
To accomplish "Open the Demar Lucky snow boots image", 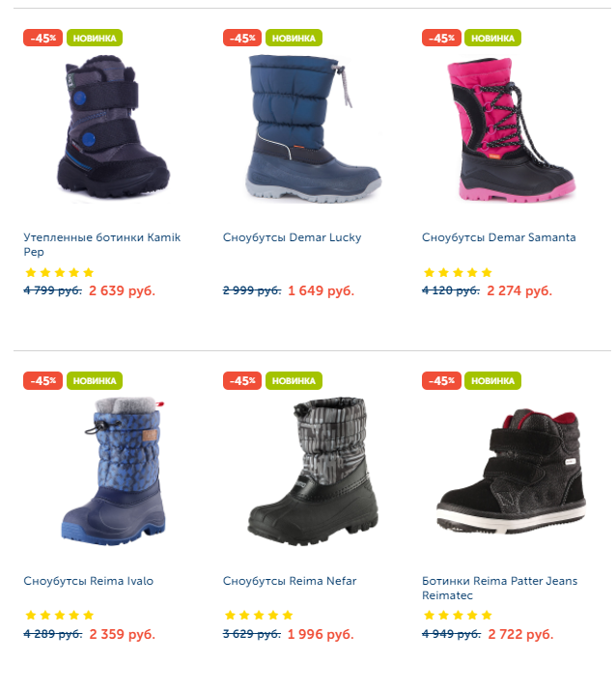I will 313,128.
